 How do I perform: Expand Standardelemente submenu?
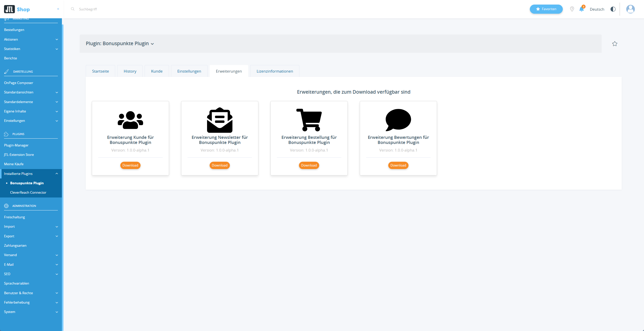click(x=31, y=102)
